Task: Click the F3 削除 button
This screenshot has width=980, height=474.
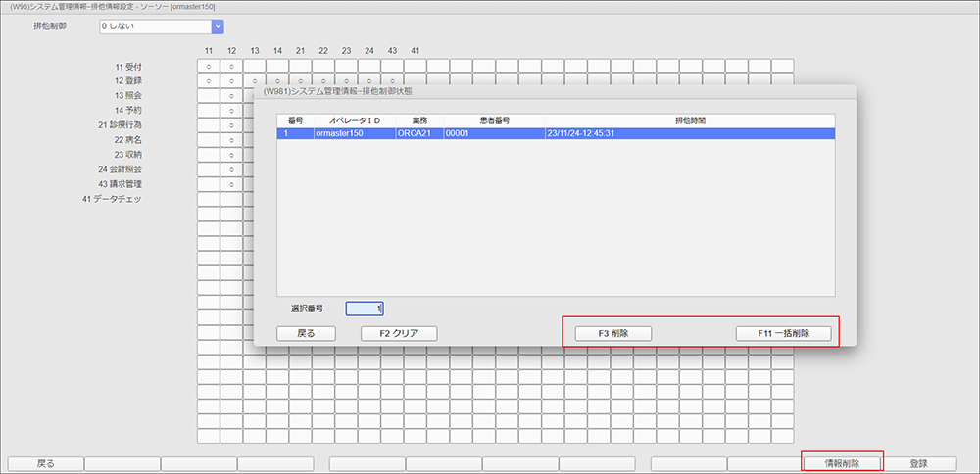Action: (x=612, y=333)
